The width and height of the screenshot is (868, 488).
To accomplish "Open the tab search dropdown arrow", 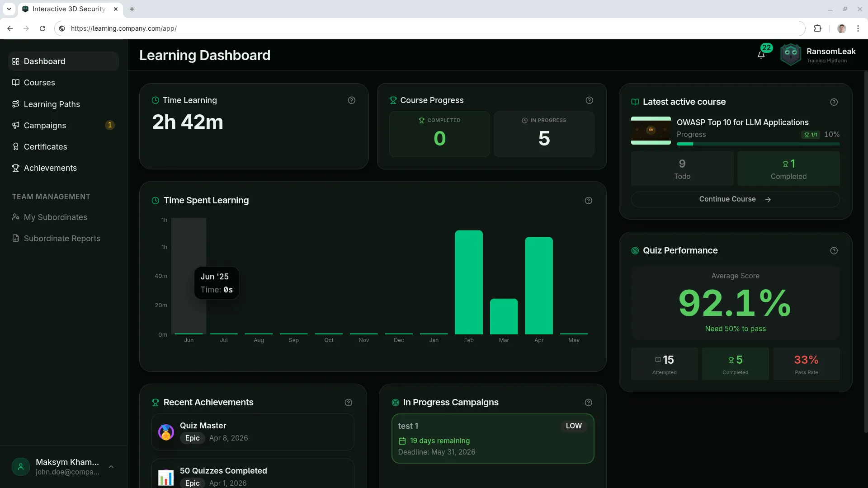I will tap(9, 9).
